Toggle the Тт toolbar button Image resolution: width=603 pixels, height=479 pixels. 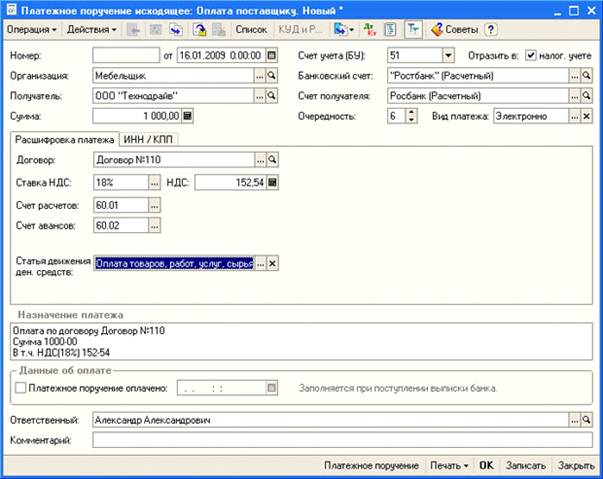[x=413, y=30]
